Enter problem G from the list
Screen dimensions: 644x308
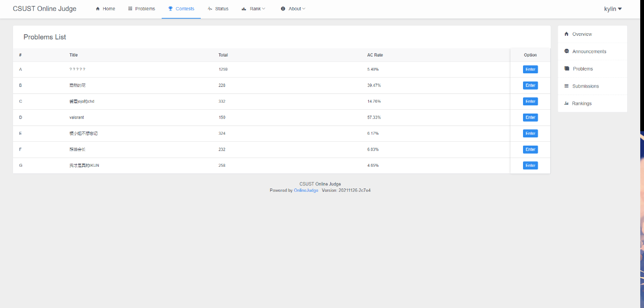530,165
